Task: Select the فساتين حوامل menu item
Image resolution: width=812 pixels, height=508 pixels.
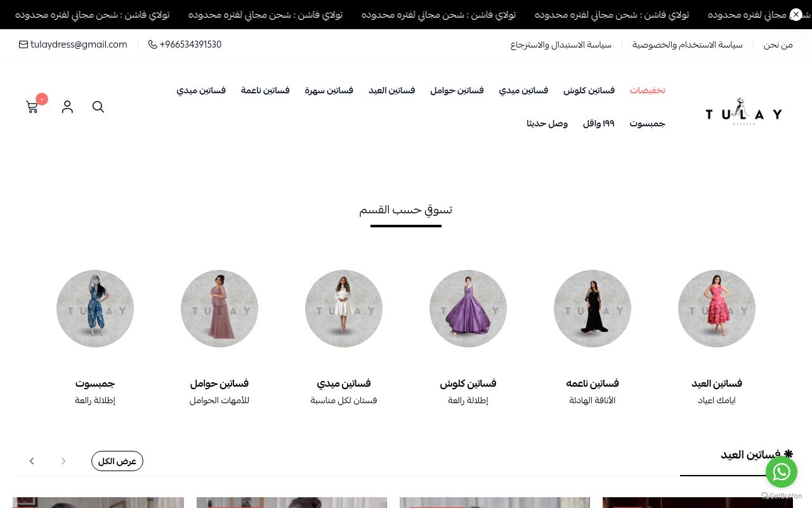Action: (457, 90)
